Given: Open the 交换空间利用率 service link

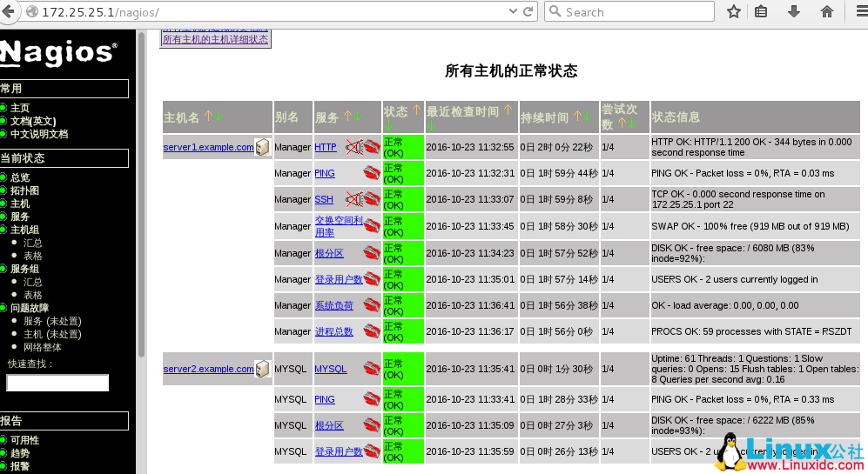Looking at the screenshot, I should click(338, 226).
